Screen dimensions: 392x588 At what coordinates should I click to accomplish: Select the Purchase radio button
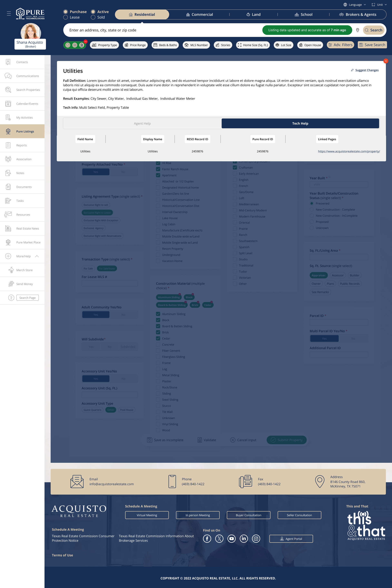click(66, 12)
